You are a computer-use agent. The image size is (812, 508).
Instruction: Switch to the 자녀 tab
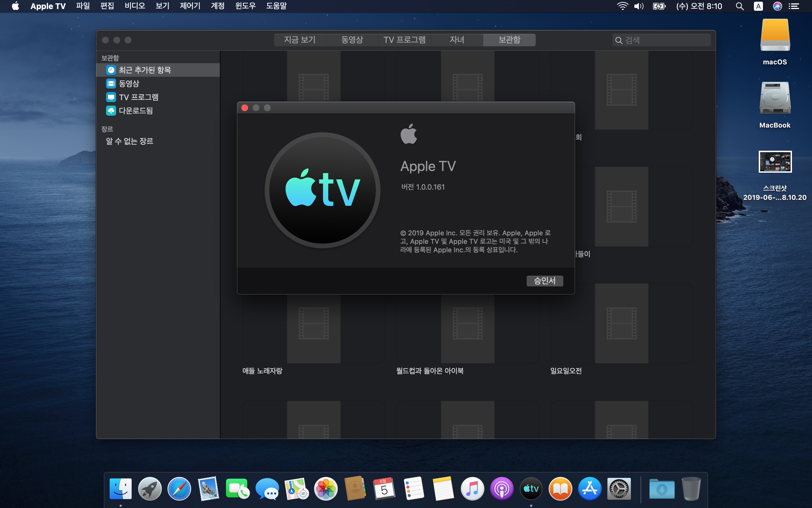click(x=457, y=40)
